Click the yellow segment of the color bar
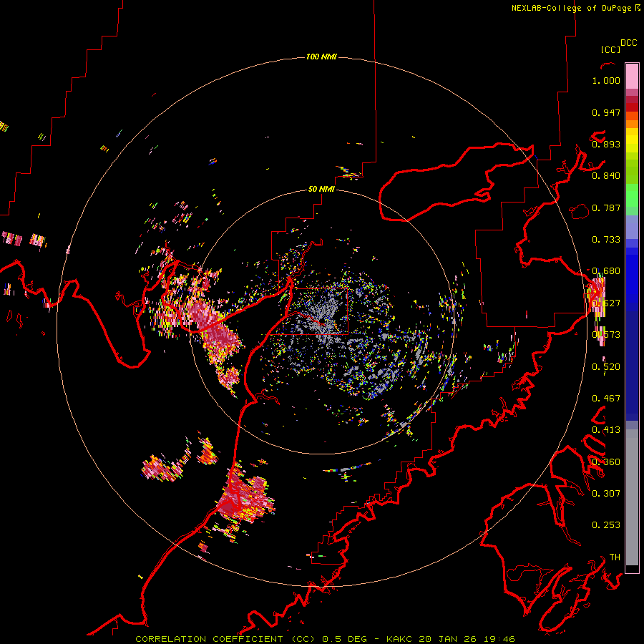 point(632,141)
